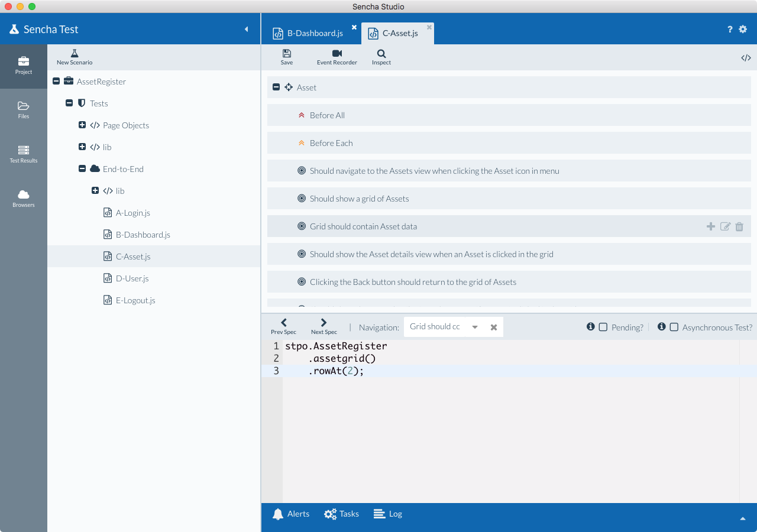Select the Inspect tool
The width and height of the screenshot is (757, 532).
tap(381, 57)
